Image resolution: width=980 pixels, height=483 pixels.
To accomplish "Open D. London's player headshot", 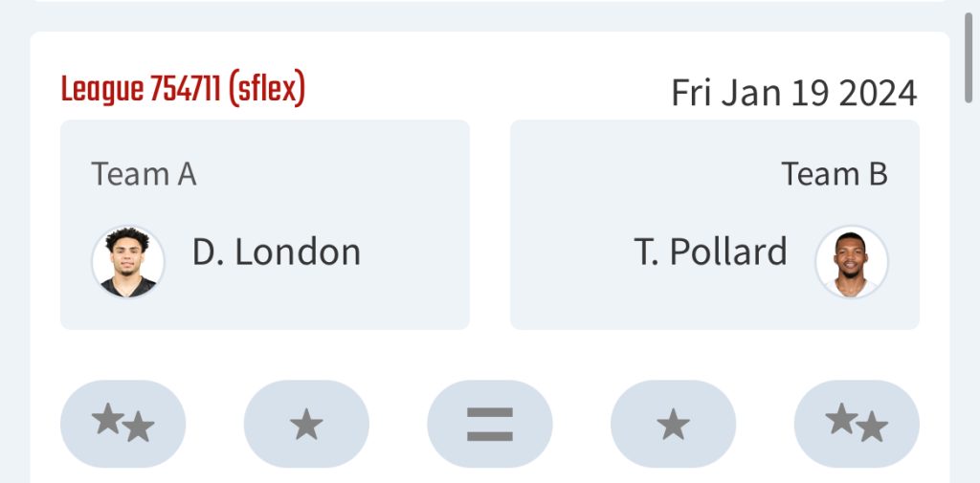I will pyautogui.click(x=128, y=261).
